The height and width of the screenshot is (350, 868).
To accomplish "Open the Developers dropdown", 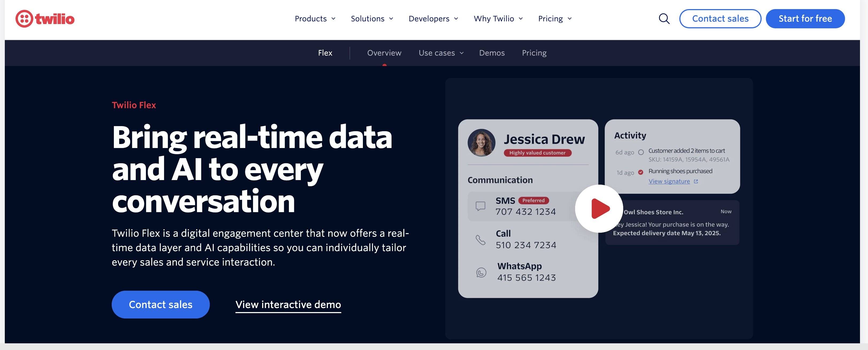I will pyautogui.click(x=433, y=19).
